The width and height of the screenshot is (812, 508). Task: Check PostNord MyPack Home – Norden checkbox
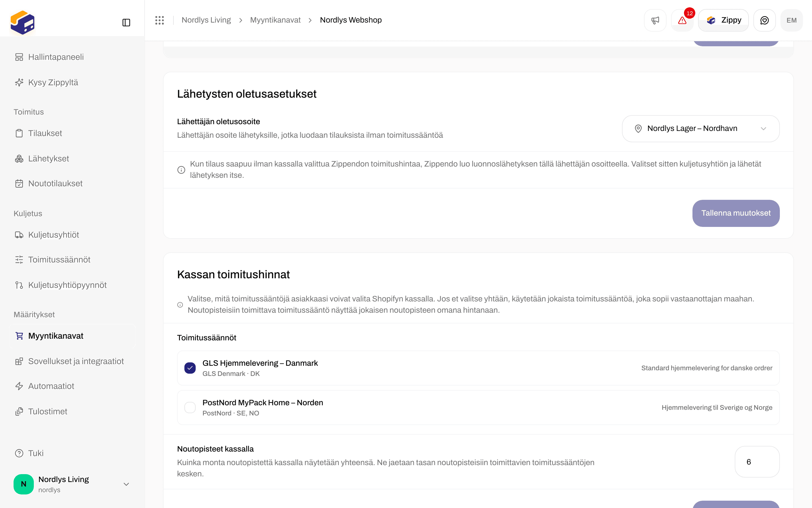190,408
